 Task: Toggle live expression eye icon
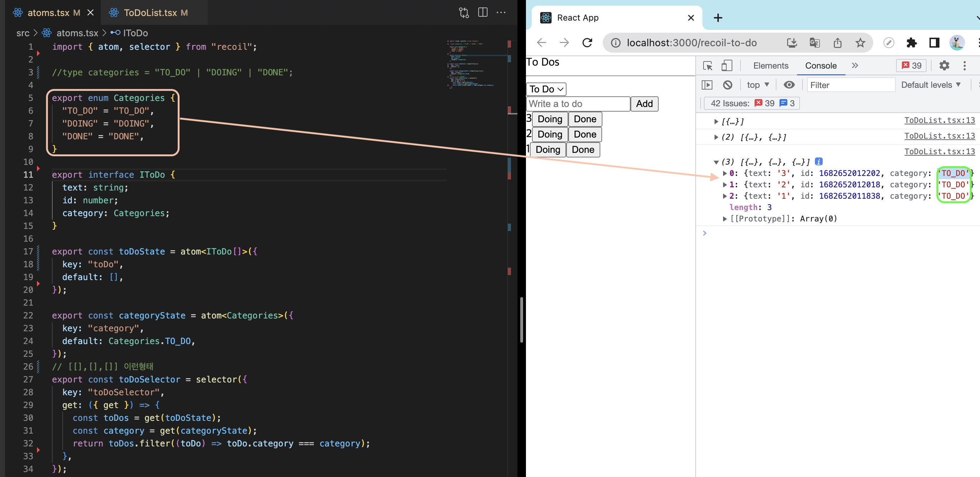pyautogui.click(x=789, y=85)
